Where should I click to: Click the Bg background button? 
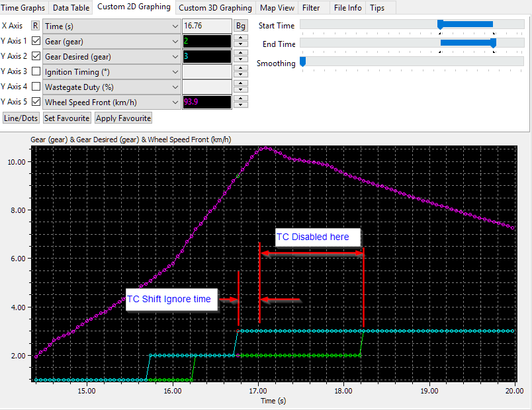click(x=241, y=26)
